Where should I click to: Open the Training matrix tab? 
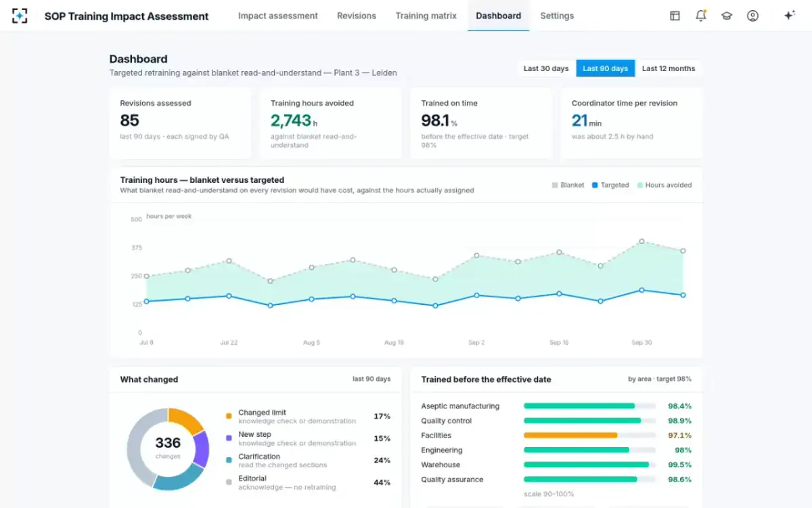coord(426,16)
